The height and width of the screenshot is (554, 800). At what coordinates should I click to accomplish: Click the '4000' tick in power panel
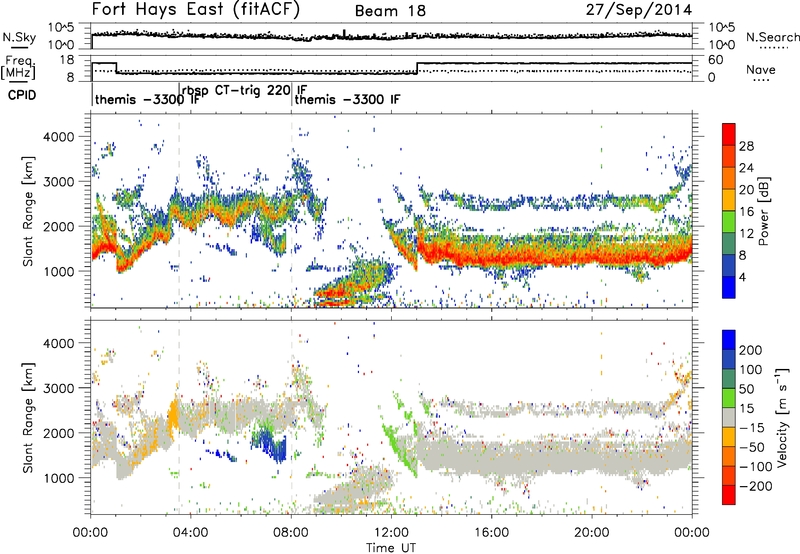point(59,137)
